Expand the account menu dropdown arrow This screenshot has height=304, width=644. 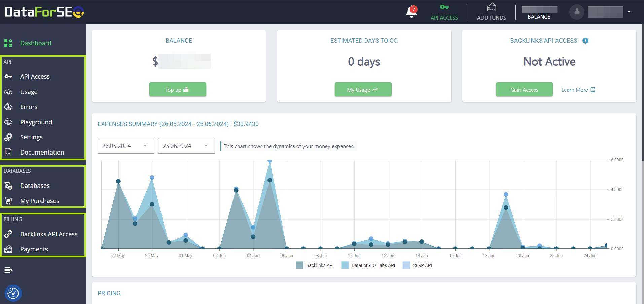[x=629, y=12]
